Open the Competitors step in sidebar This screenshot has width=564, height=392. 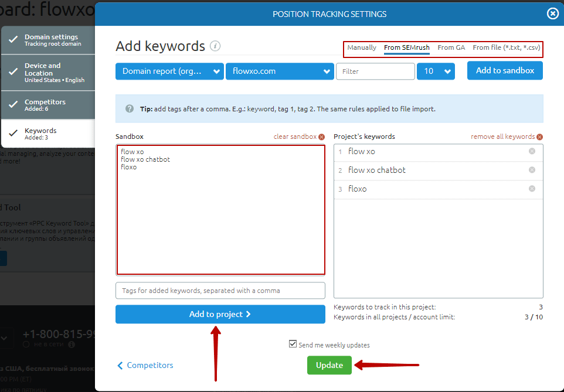pyautogui.click(x=48, y=105)
